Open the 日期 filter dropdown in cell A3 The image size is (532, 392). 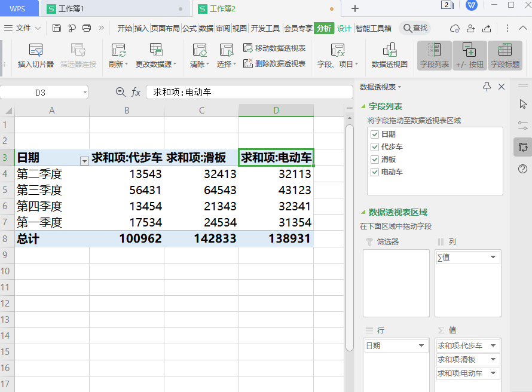tap(84, 160)
